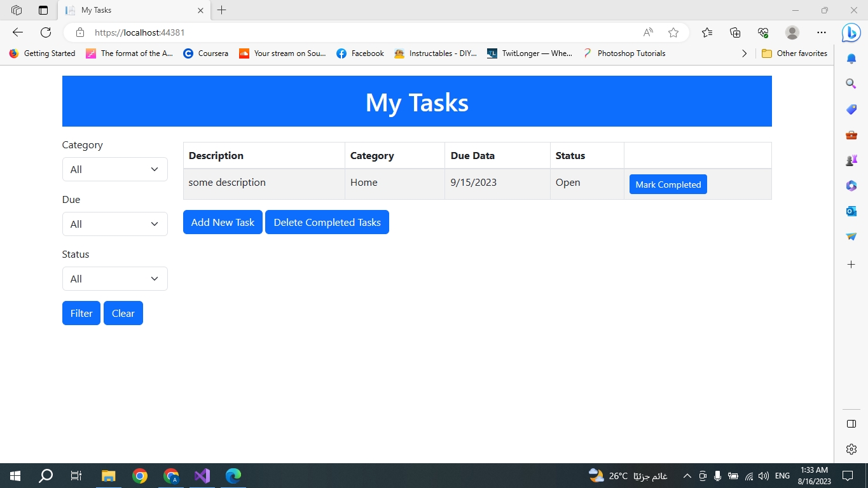This screenshot has height=488, width=868.
Task: Open the Favorites list icon on the toolbar
Action: point(707,32)
